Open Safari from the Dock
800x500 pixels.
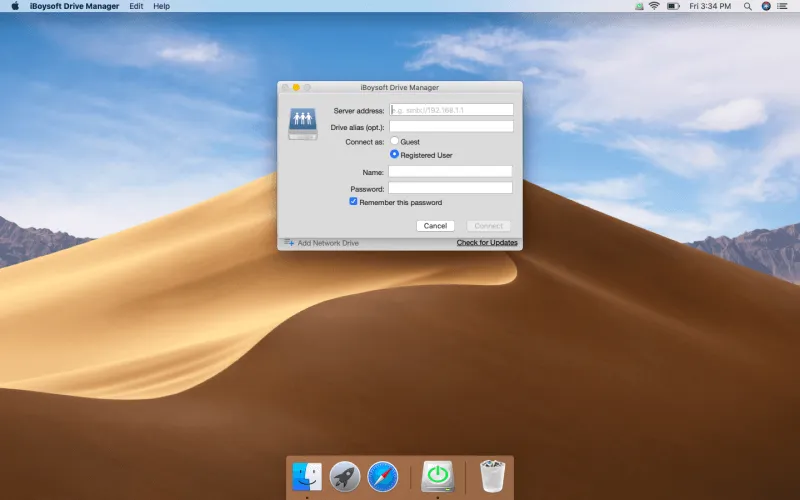pos(383,477)
